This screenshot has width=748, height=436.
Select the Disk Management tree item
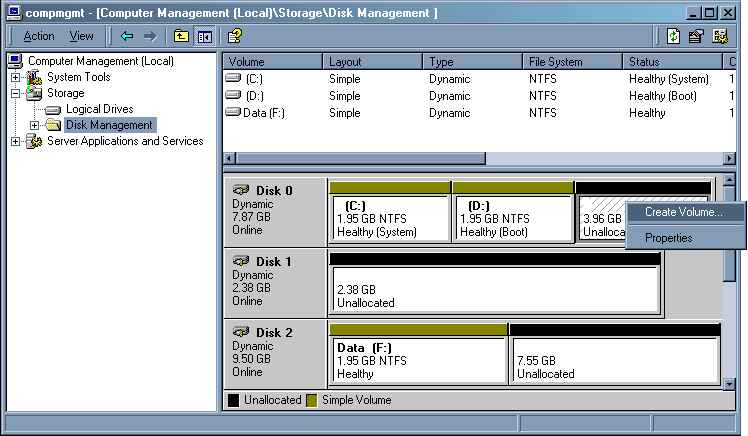[109, 125]
